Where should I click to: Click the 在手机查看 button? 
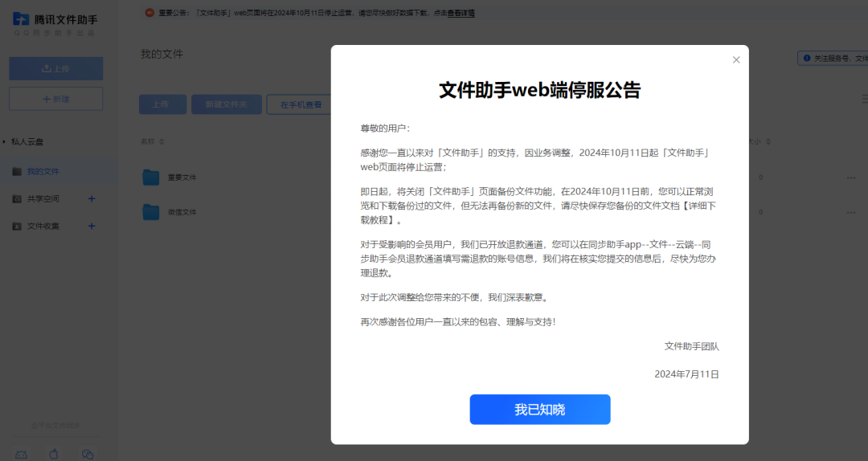click(299, 104)
